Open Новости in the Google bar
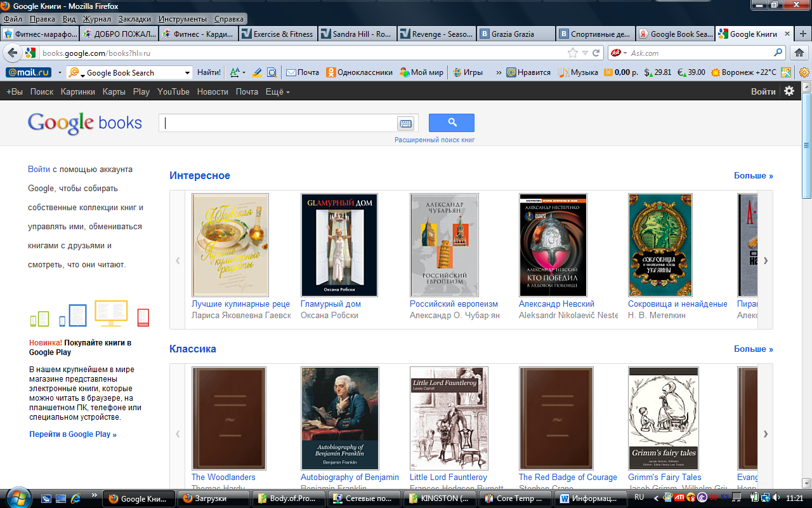The height and width of the screenshot is (508, 812). click(213, 91)
